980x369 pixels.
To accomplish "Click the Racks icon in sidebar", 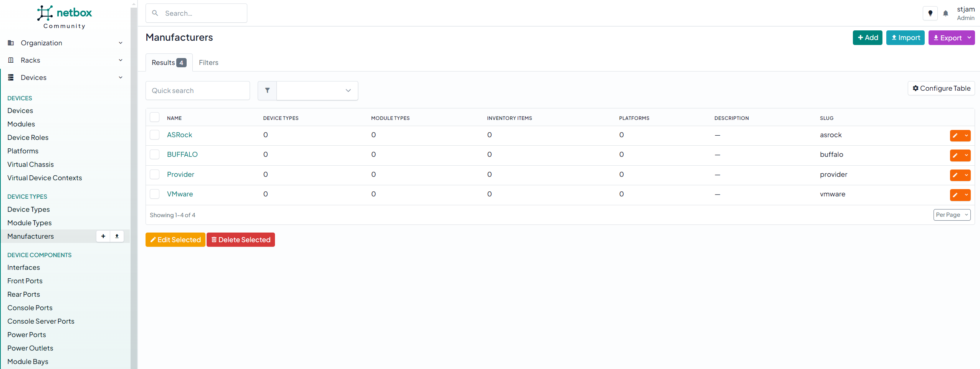I will coord(11,60).
